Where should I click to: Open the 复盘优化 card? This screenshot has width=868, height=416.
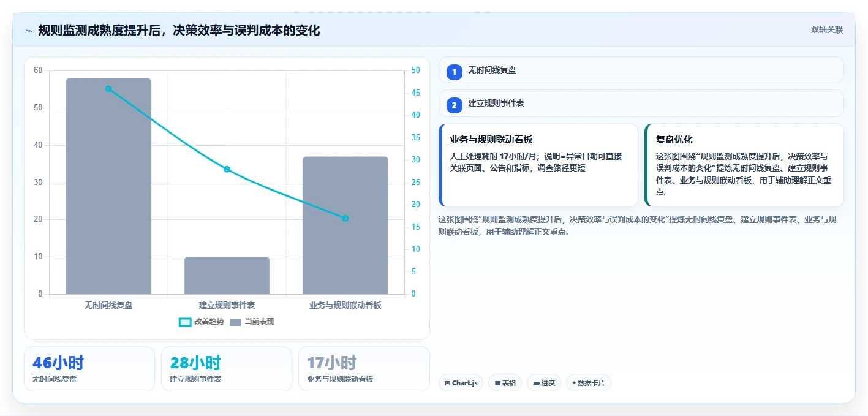[x=744, y=165]
